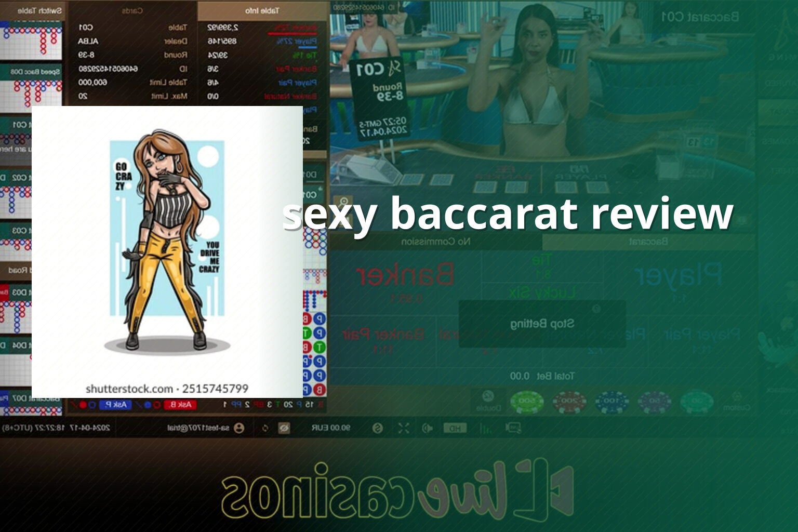
Task: Switch to the D04 table thumbnail
Action: pos(16,361)
